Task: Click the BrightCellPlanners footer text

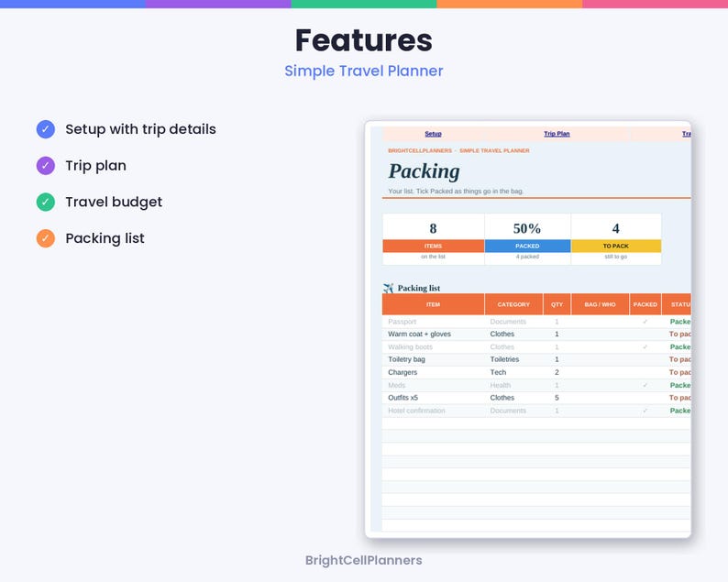Action: [x=363, y=560]
